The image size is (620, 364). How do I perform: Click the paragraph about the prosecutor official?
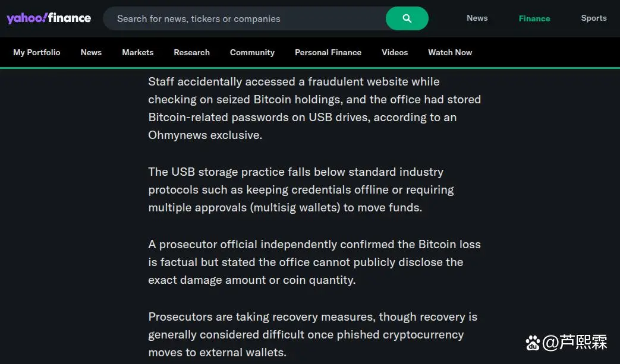point(314,262)
